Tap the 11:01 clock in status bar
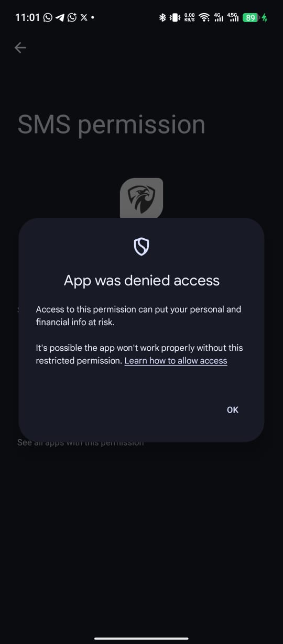Viewport: 283px width, 644px height. [27, 18]
